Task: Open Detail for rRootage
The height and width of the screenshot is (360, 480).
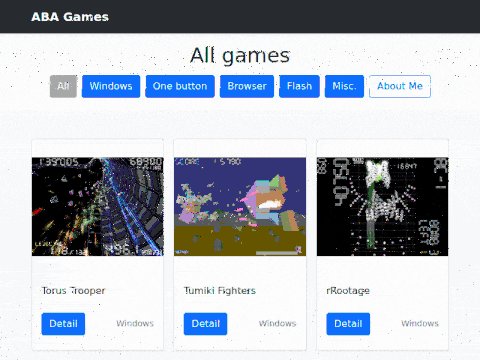Action: click(348, 324)
